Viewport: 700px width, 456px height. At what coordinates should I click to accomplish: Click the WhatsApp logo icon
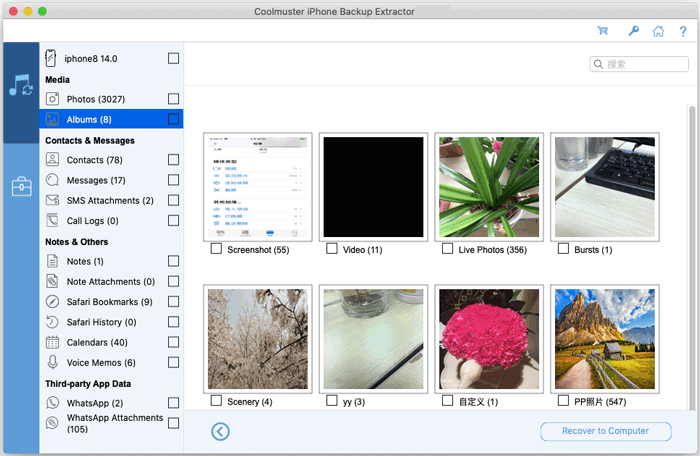[x=52, y=403]
